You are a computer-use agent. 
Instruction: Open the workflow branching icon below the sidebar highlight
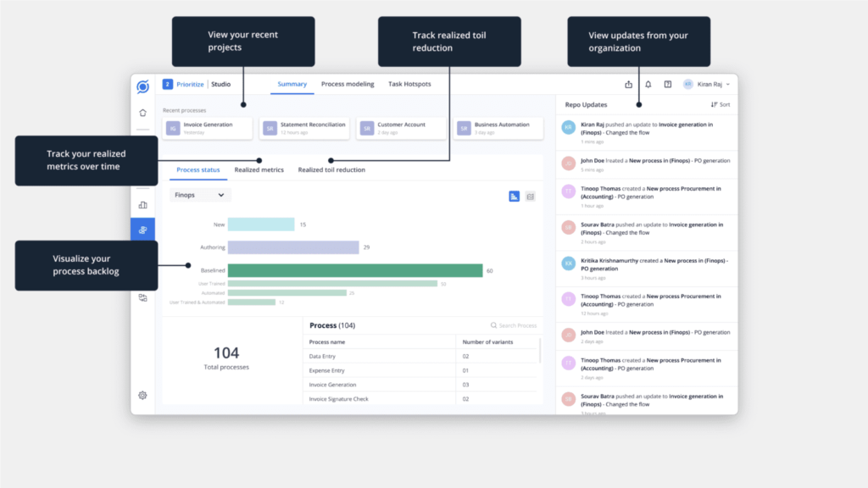click(x=143, y=296)
